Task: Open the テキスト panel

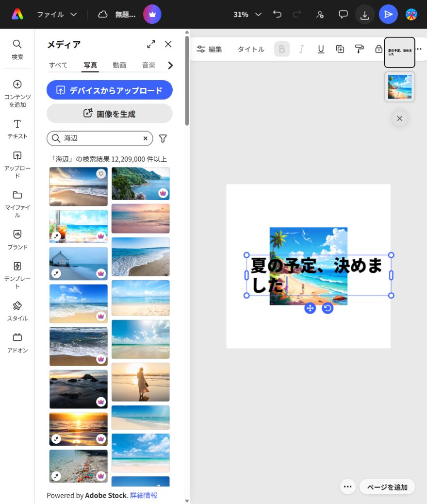Action: (17, 129)
